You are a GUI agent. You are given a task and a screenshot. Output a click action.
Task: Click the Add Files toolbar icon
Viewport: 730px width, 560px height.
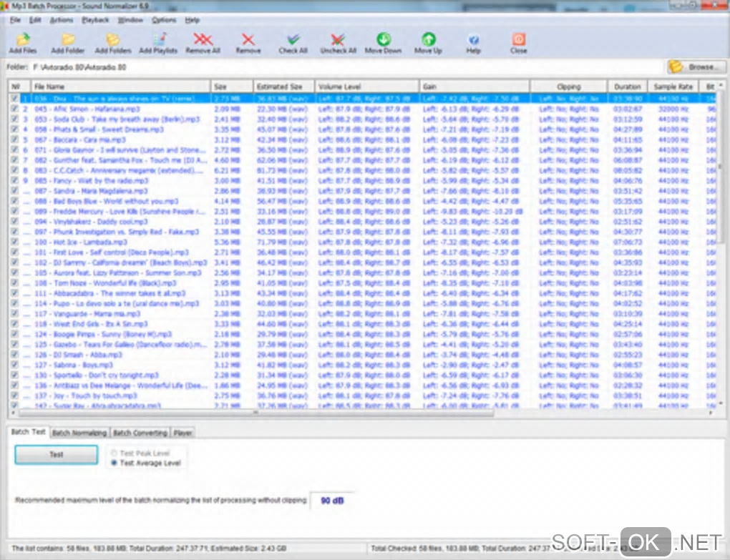(23, 43)
